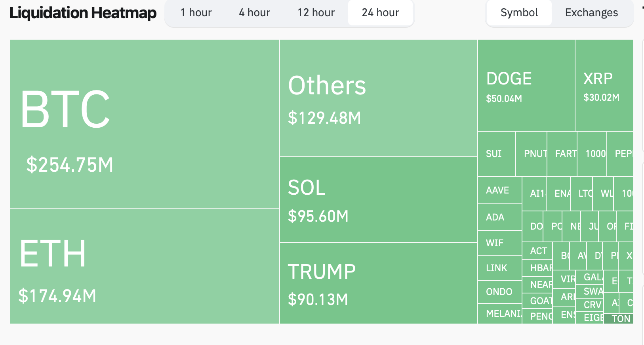Click the SOL $95.60M heatmap block
644x345 pixels.
(x=379, y=199)
